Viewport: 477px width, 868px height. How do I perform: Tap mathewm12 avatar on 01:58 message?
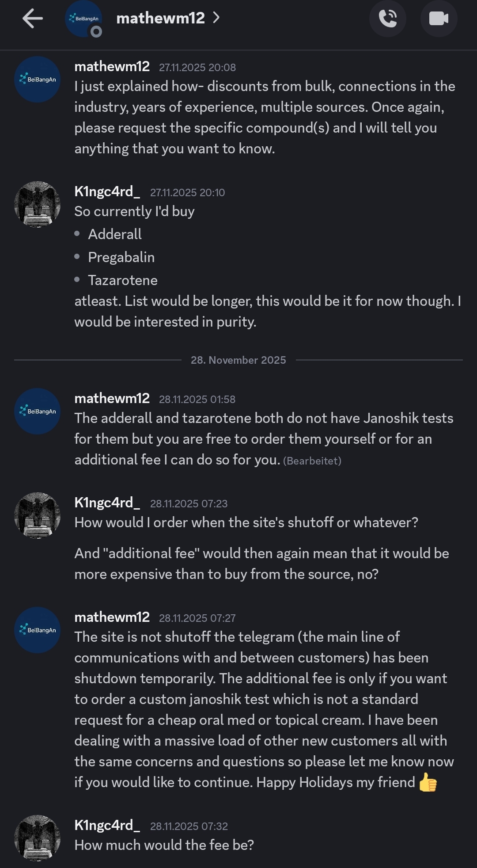click(38, 411)
